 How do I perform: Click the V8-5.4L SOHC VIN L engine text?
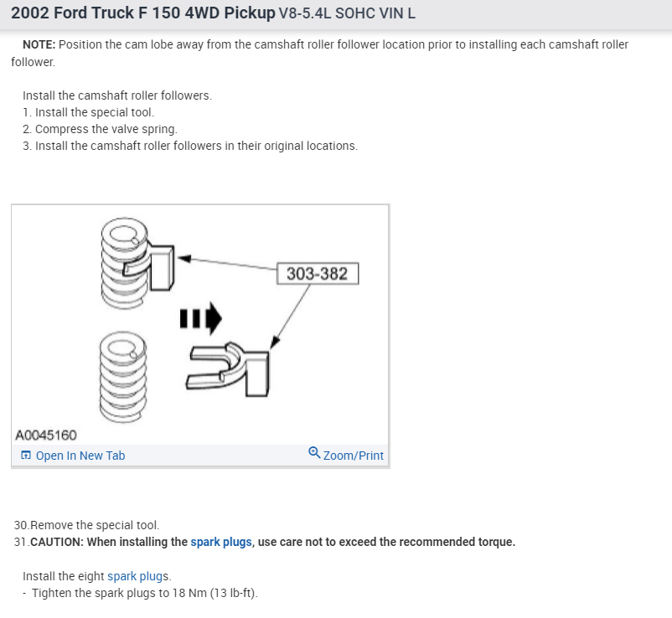point(347,14)
